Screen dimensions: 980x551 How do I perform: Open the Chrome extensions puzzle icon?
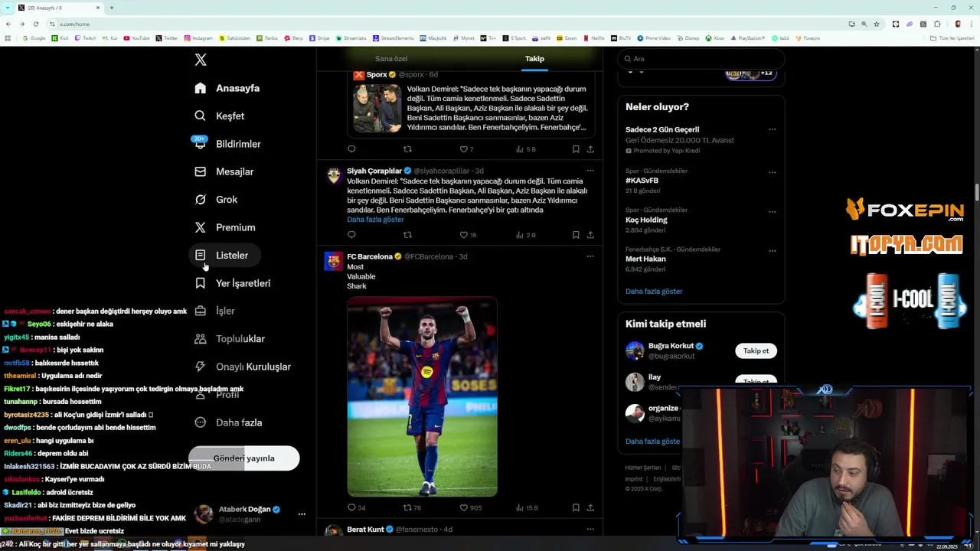tap(937, 24)
